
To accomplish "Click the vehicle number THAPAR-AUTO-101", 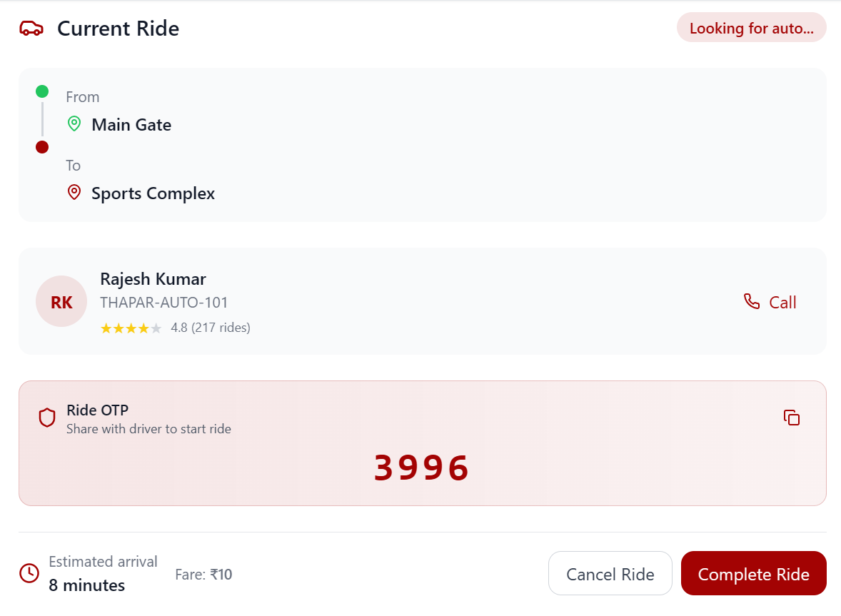I will 164,303.
